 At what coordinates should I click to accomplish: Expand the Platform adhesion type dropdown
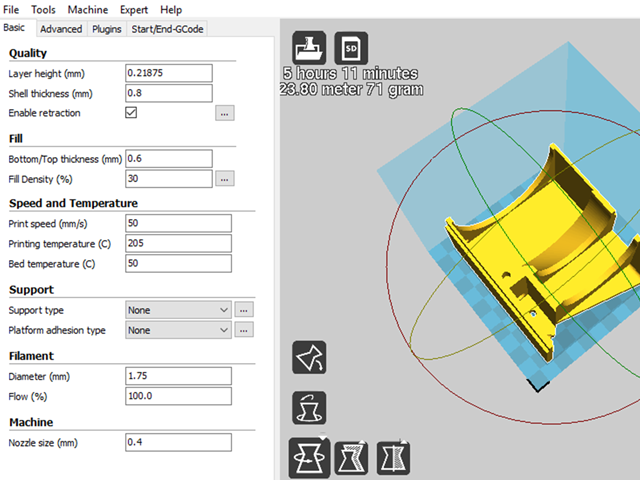pyautogui.click(x=178, y=330)
